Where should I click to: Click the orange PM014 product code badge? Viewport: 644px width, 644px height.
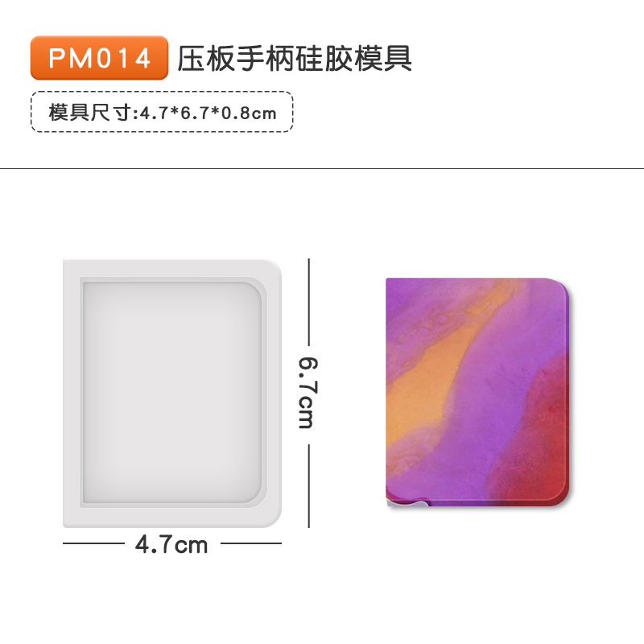pyautogui.click(x=99, y=58)
